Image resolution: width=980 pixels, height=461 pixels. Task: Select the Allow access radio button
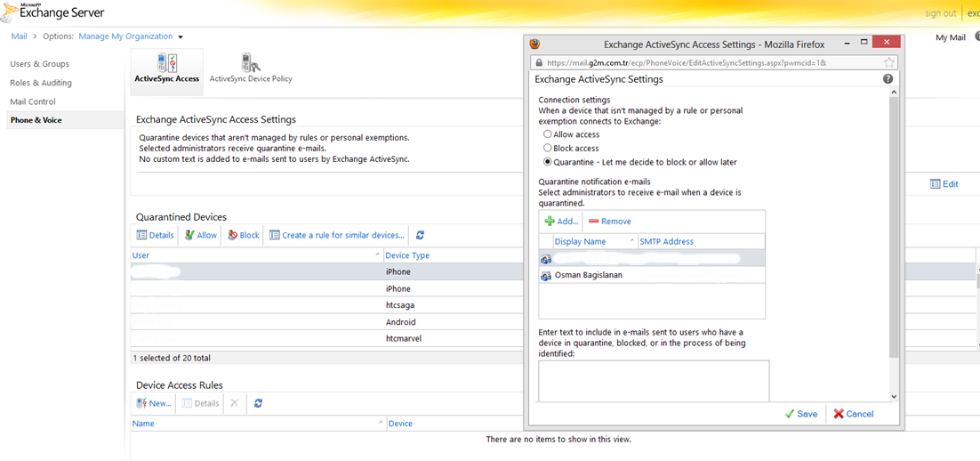click(x=548, y=134)
